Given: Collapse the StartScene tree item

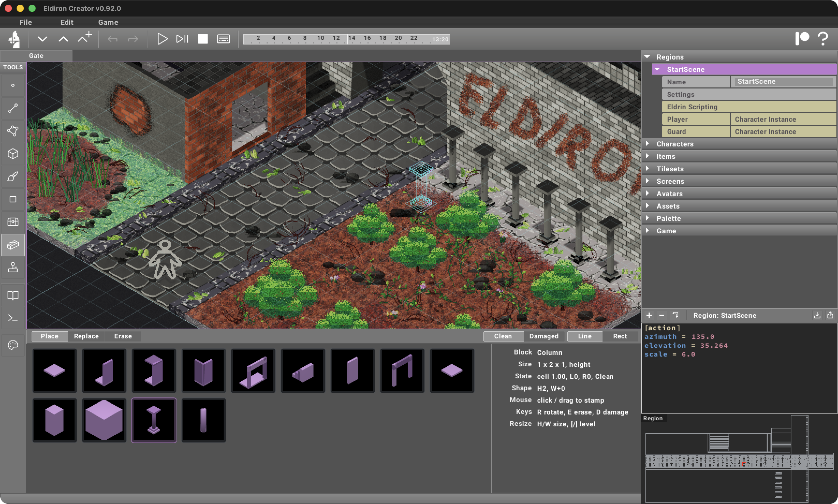Looking at the screenshot, I should (658, 69).
